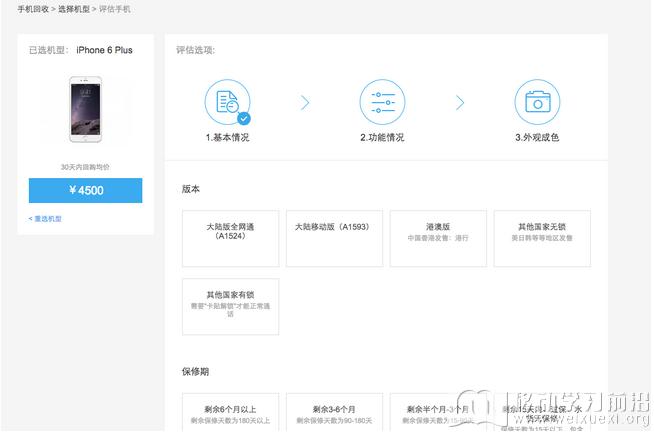The width and height of the screenshot is (654, 432).
Task: Select 大陆版全网通 (A1524) version
Action: click(231, 239)
